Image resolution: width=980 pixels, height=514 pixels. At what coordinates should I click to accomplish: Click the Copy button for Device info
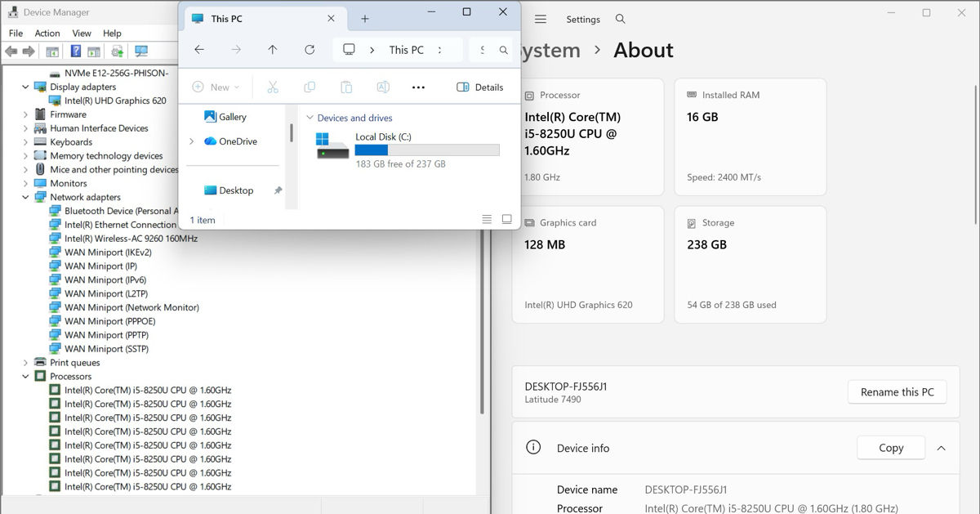click(891, 448)
